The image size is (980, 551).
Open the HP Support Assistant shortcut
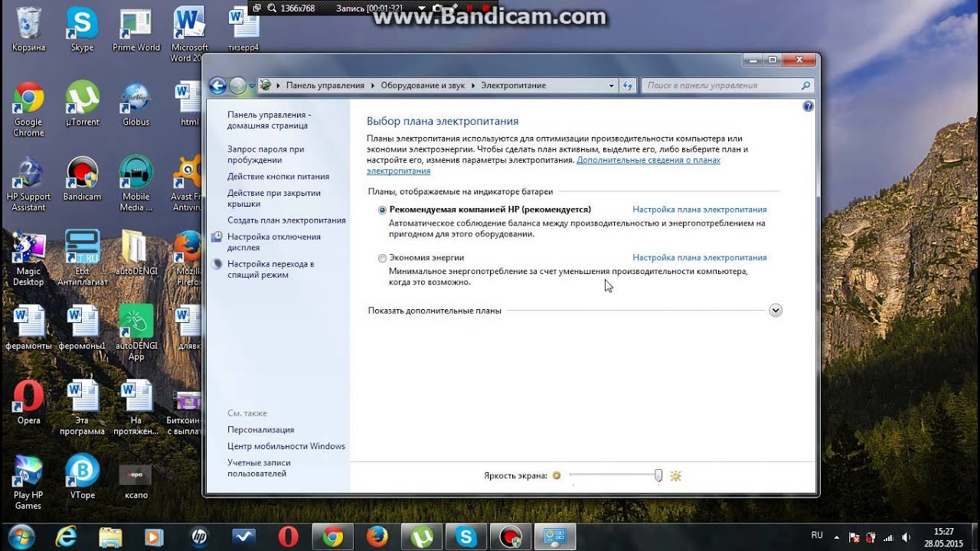(x=28, y=184)
